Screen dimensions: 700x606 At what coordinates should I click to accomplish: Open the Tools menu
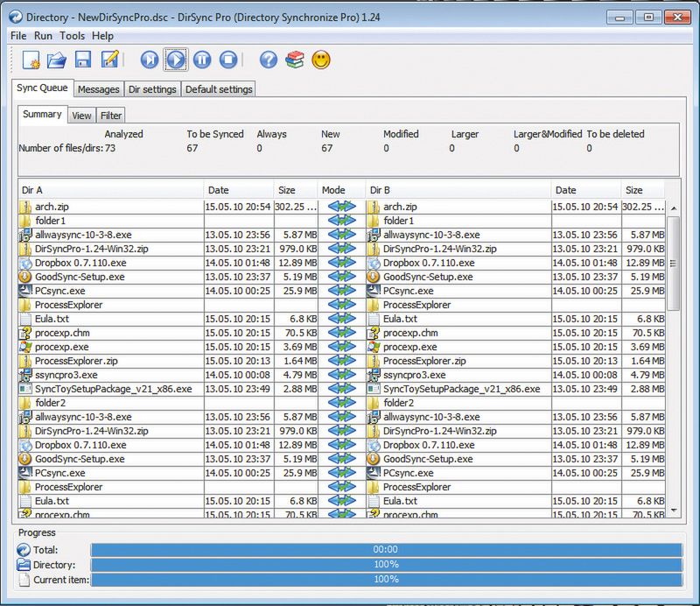73,36
